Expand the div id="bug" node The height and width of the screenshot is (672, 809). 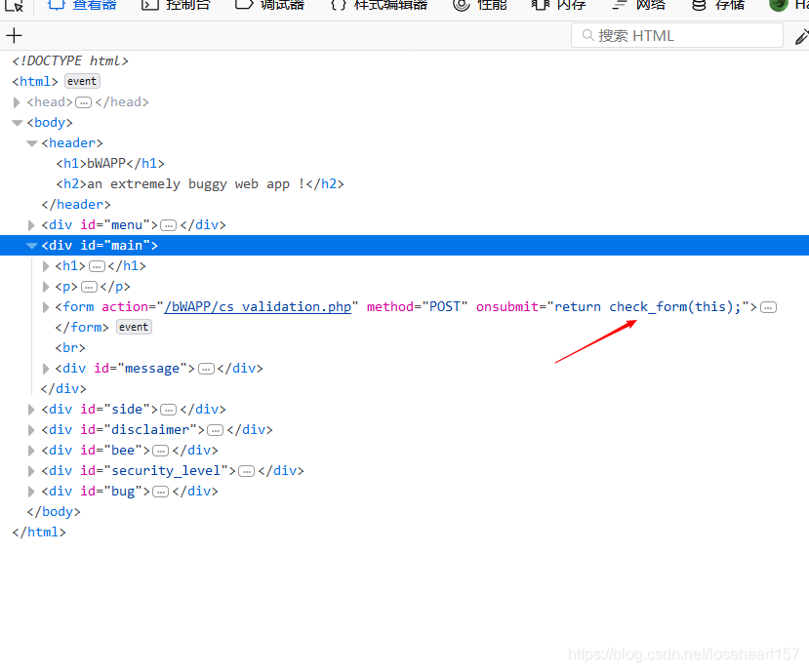31,492
